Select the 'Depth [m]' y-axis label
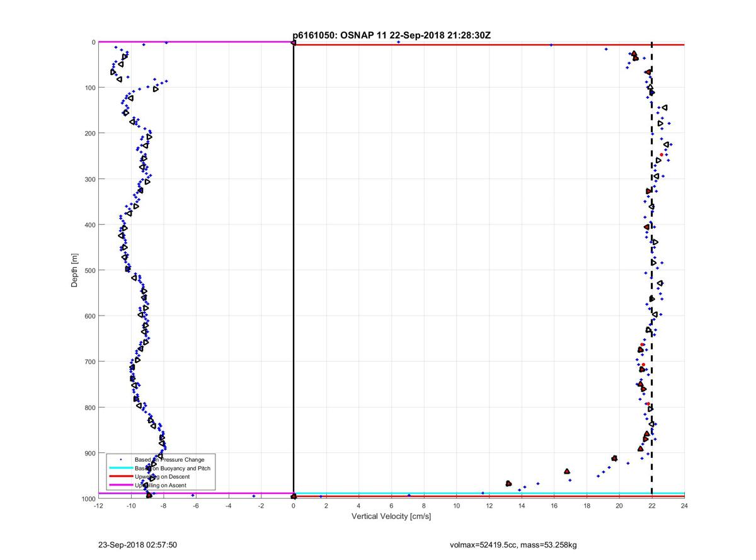This screenshot has height=560, width=756. coord(74,270)
